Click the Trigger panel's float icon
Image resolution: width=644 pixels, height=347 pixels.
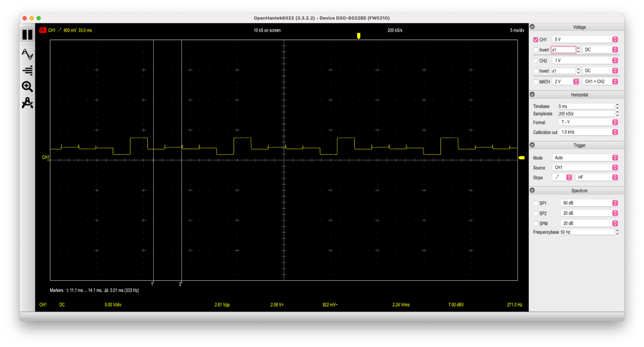pos(533,145)
